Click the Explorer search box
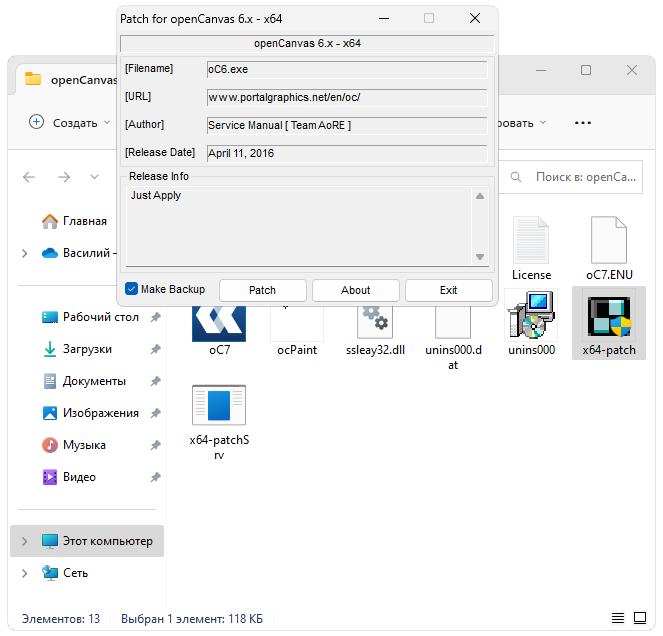Viewport: 663px width, 636px height. pos(570,177)
